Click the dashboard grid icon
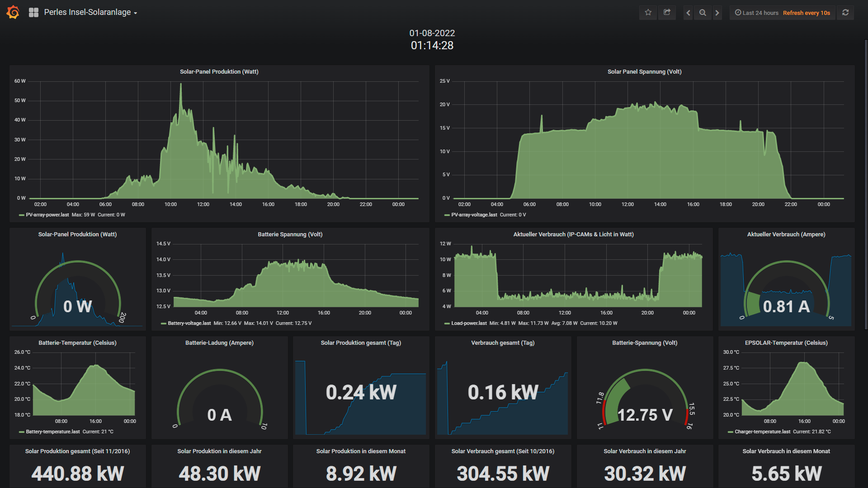The width and height of the screenshot is (868, 488). tap(33, 13)
